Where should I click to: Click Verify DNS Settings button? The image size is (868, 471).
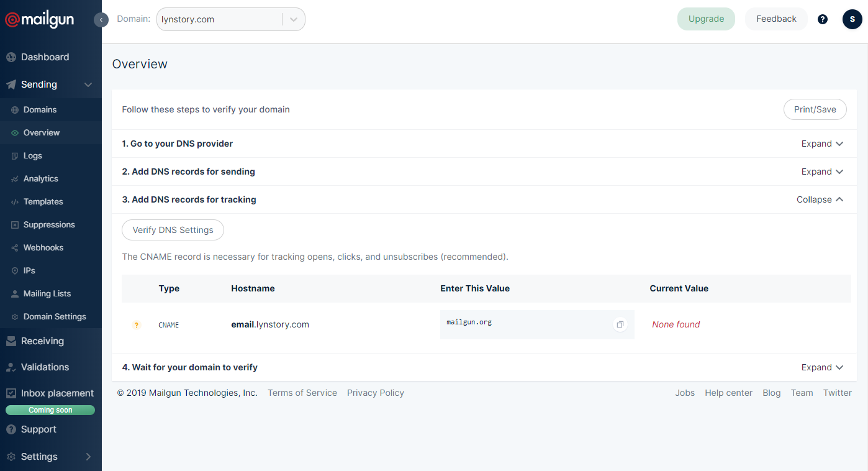coord(173,230)
